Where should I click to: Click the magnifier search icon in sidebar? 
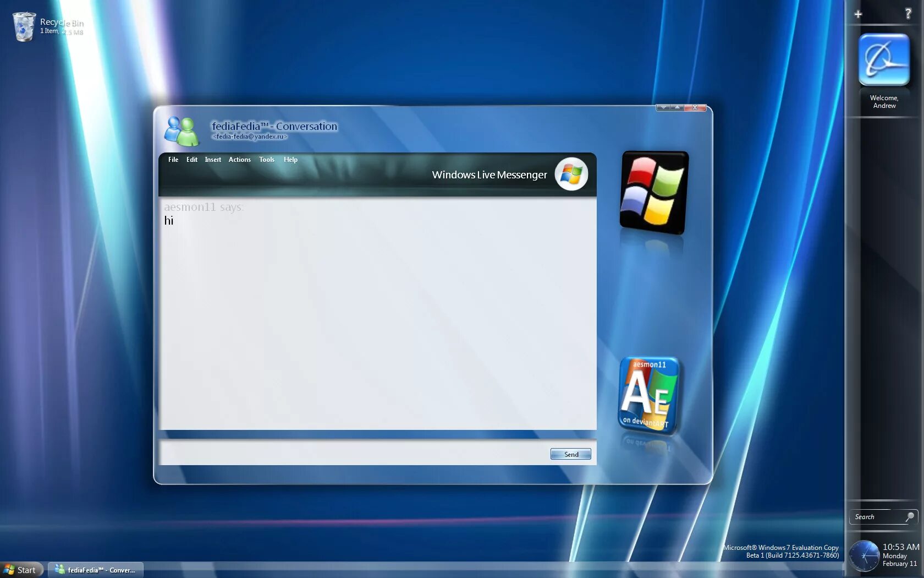910,516
